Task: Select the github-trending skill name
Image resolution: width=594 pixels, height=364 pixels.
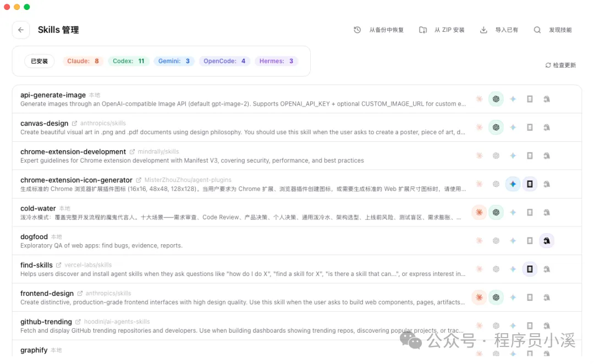Action: point(46,322)
